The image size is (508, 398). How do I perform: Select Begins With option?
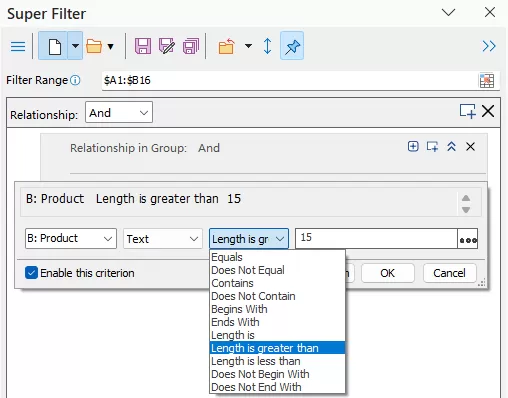click(x=277, y=309)
